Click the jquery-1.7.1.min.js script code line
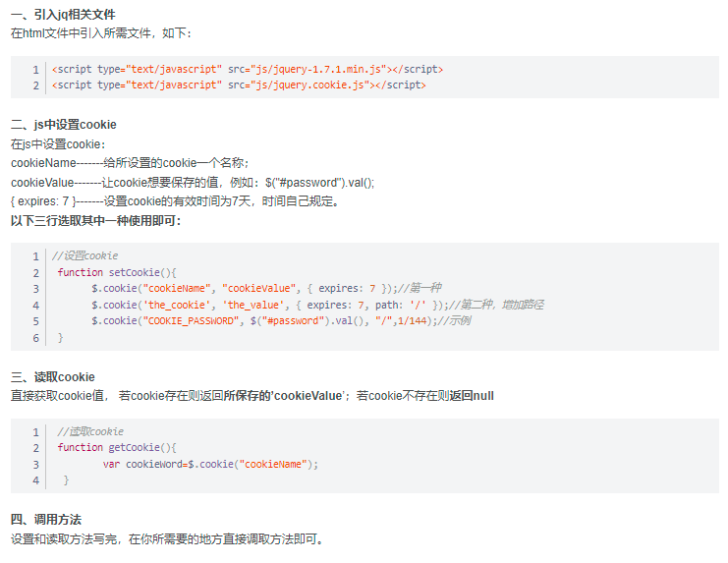This screenshot has width=728, height=563. point(248,69)
